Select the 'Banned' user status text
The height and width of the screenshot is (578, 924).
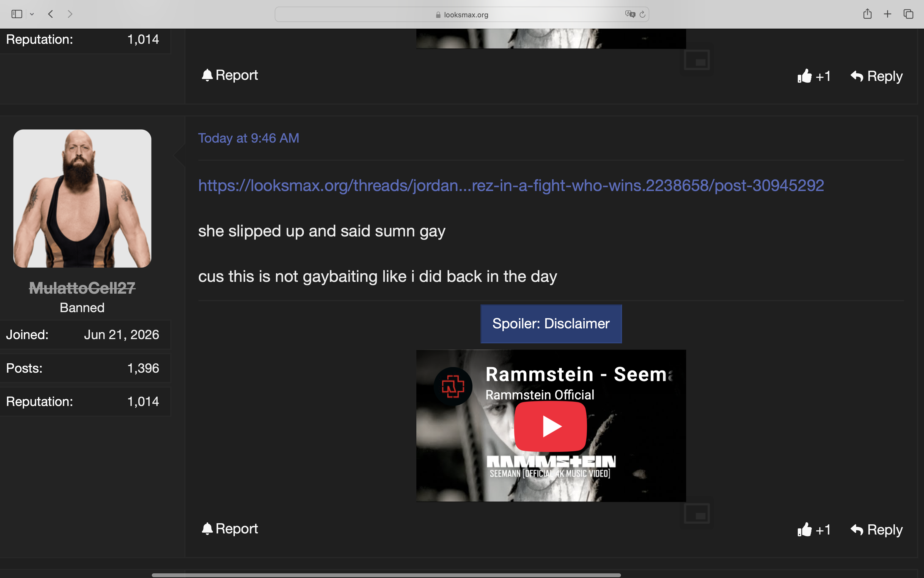coord(82,308)
